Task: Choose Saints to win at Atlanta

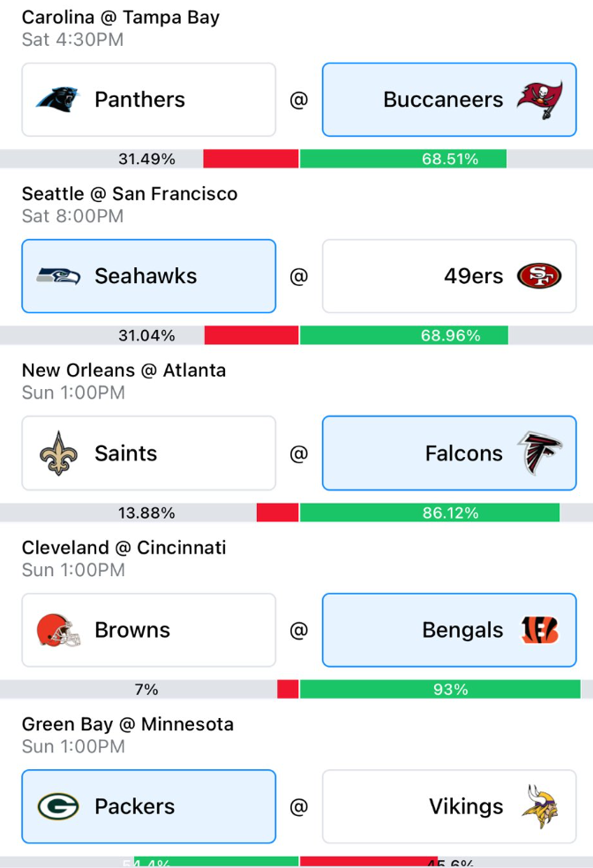Action: point(149,453)
